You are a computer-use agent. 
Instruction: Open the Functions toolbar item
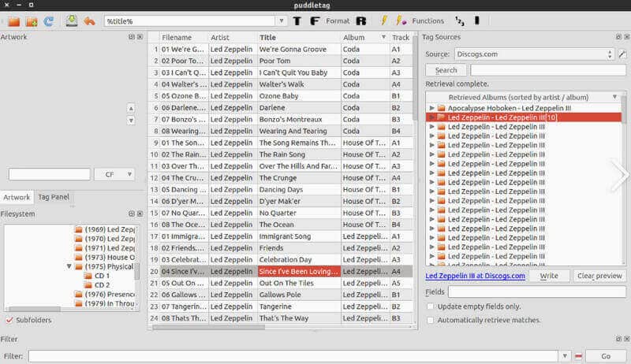tap(428, 21)
